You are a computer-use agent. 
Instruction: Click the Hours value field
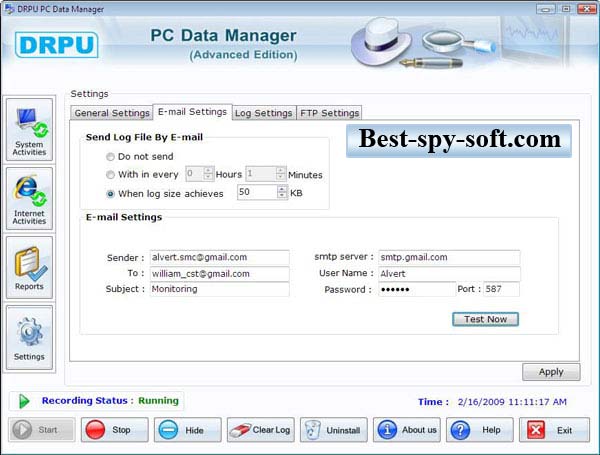tap(194, 174)
